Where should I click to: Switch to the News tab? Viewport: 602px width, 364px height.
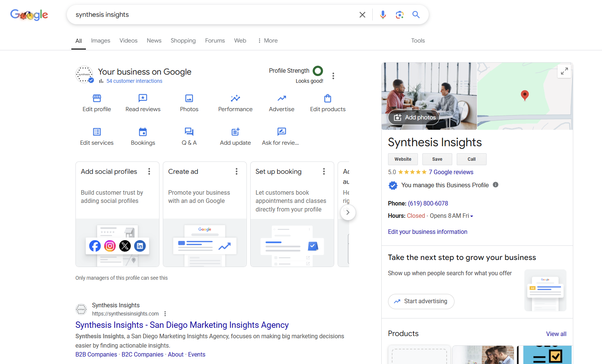(x=154, y=41)
